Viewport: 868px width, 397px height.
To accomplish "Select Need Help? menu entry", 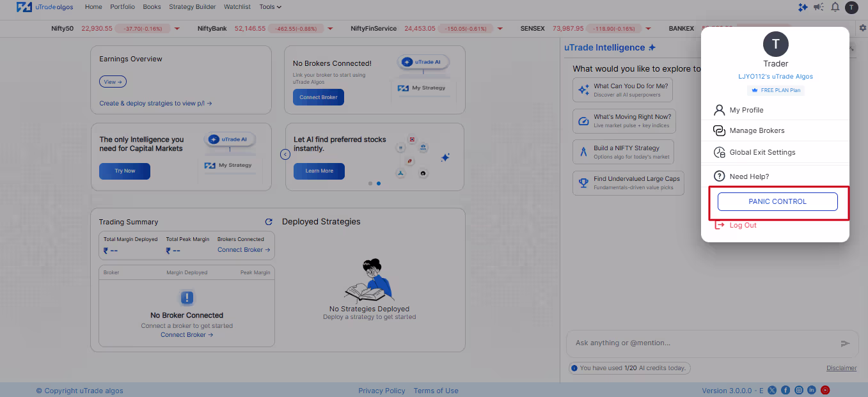I will tap(775, 176).
